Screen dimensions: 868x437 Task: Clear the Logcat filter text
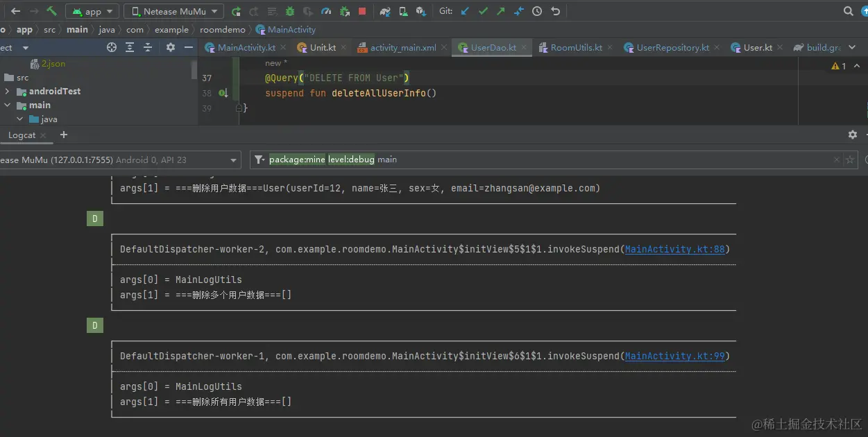pyautogui.click(x=837, y=160)
